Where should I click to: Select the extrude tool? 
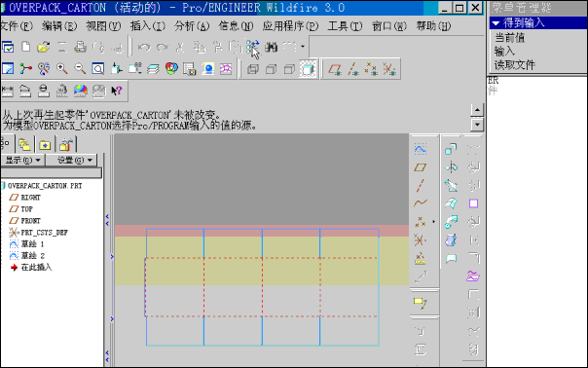(x=451, y=149)
